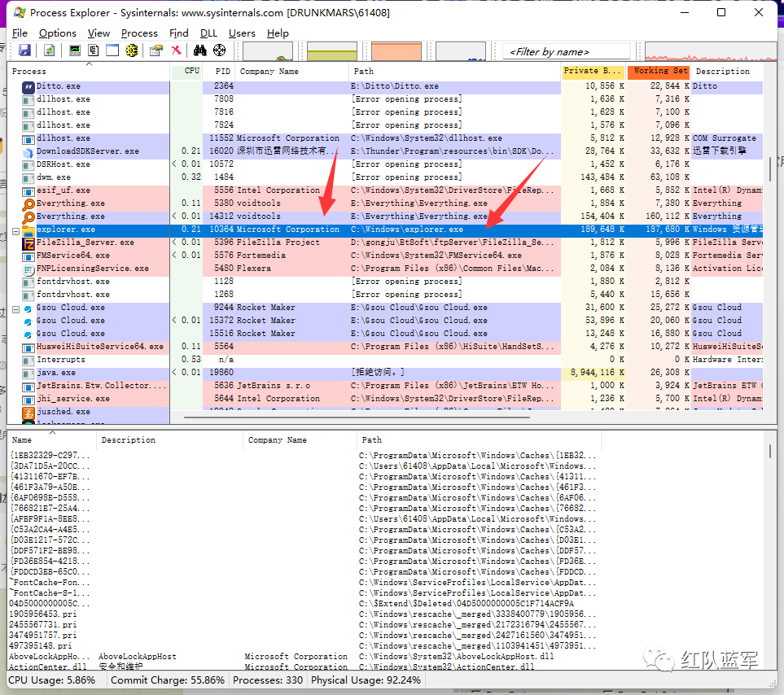Open the Properties toolbar icon
Screen dimensions: 784x695
156,50
